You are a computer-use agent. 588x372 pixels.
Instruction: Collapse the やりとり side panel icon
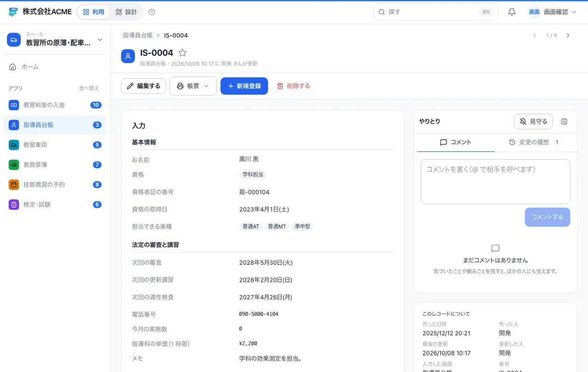[565, 121]
